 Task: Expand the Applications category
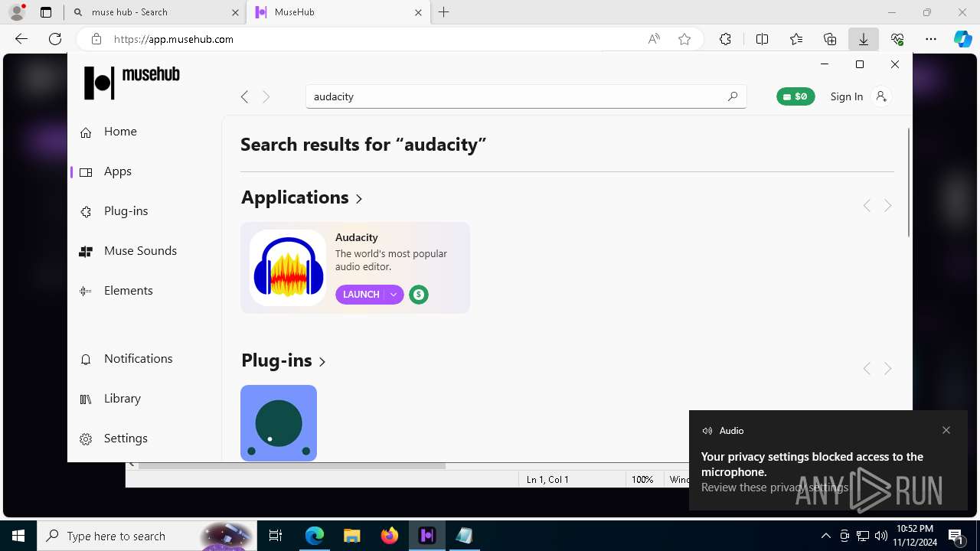click(x=302, y=197)
